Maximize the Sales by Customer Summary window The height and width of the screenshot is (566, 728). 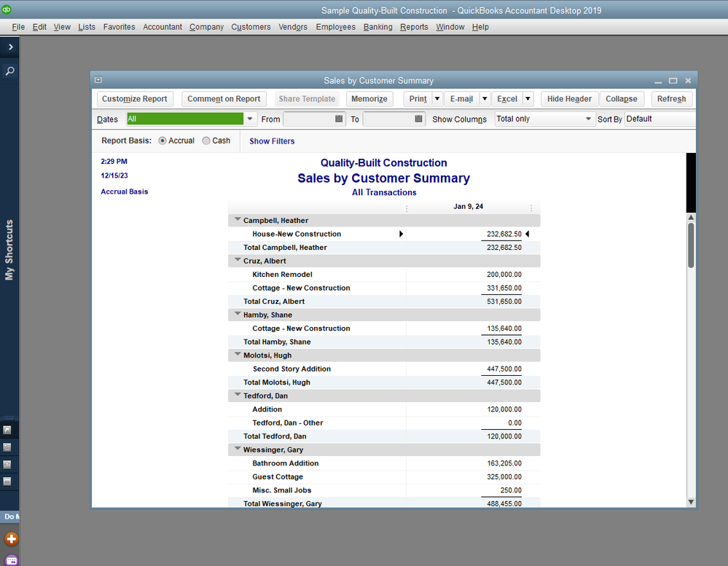(673, 81)
